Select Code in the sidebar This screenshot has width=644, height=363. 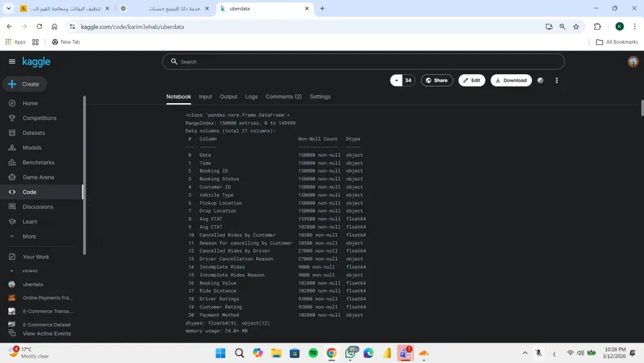(x=41, y=192)
